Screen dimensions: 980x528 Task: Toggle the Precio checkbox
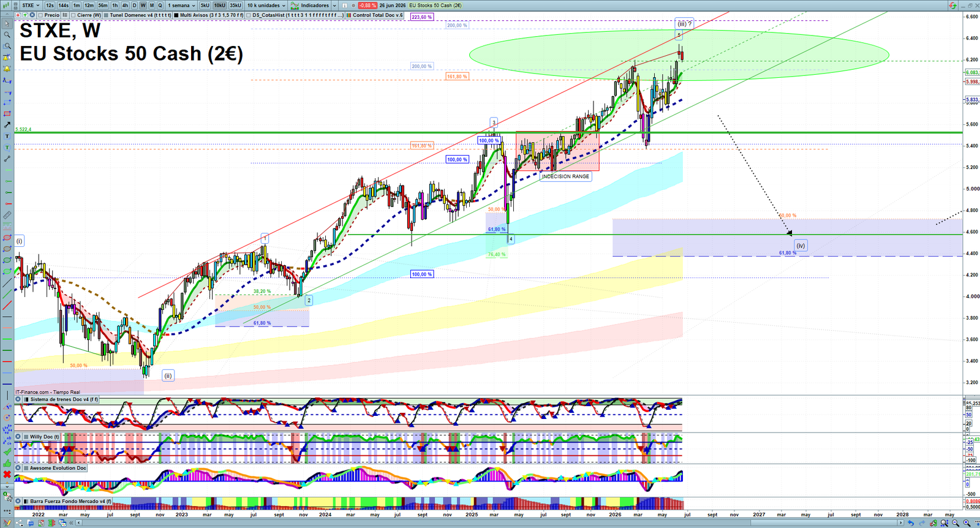pos(40,15)
